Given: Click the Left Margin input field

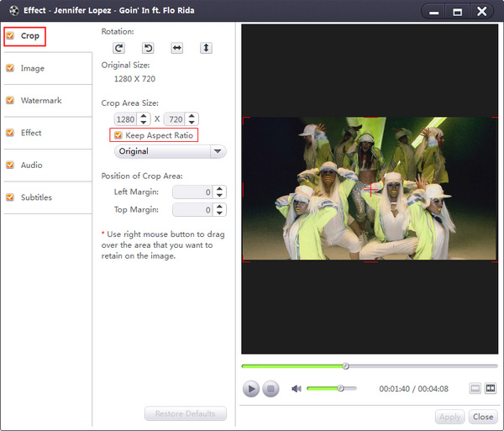Looking at the screenshot, I should click(192, 192).
